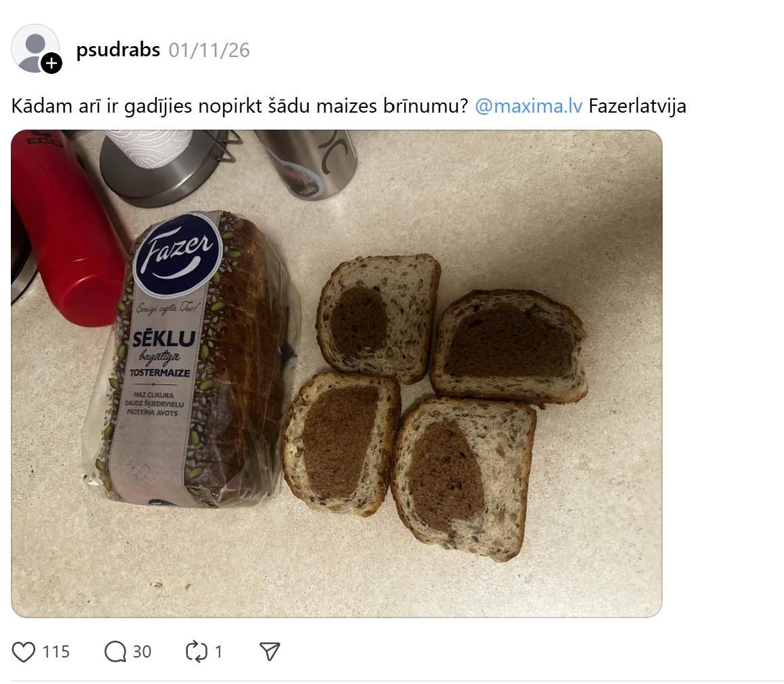This screenshot has width=784, height=684.
Task: Like the post with the heart icon
Action: [x=24, y=652]
